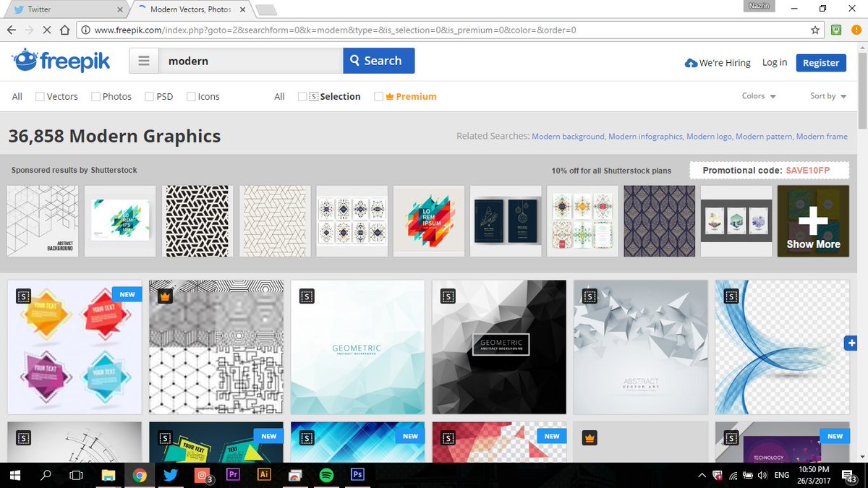Open related search Modern logo
This screenshot has height=488, width=868.
click(709, 136)
